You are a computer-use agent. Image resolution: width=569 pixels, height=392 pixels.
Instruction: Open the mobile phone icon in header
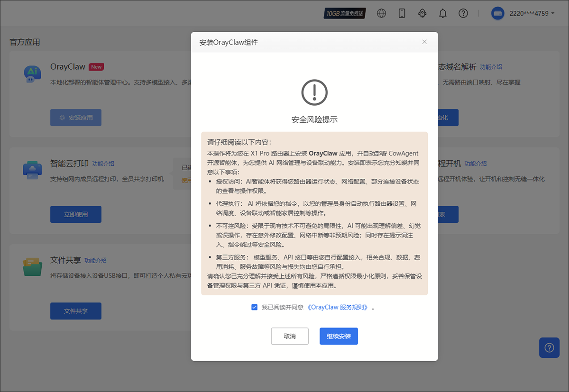(x=402, y=13)
